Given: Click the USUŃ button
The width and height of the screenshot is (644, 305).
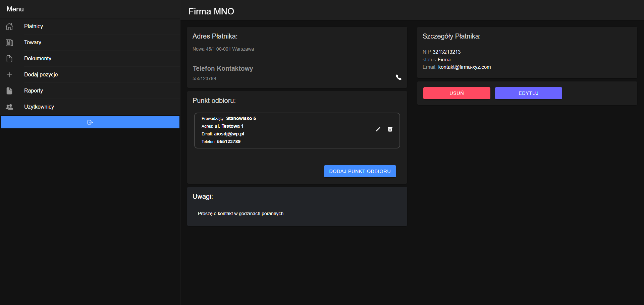Looking at the screenshot, I should [x=457, y=93].
